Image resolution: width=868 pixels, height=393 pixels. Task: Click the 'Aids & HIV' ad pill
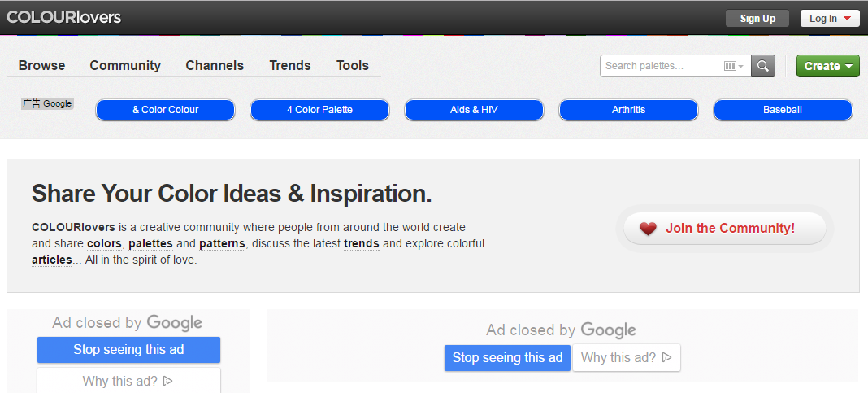[x=475, y=110]
